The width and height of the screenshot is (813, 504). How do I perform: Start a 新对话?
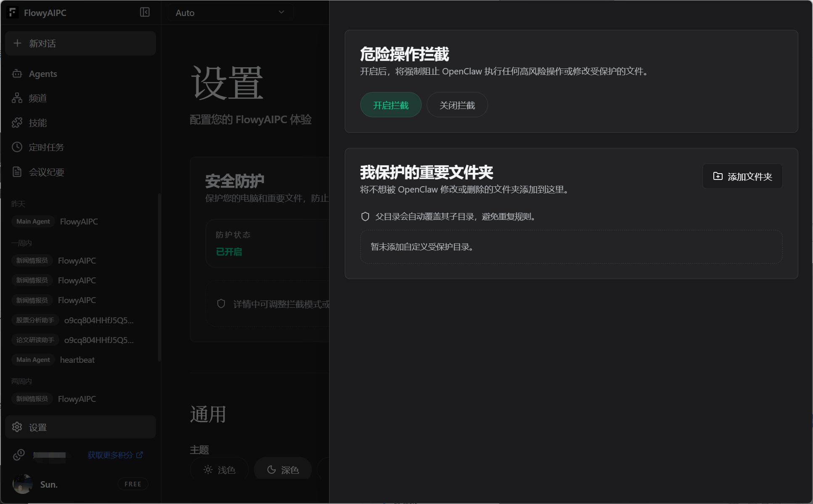(x=80, y=43)
